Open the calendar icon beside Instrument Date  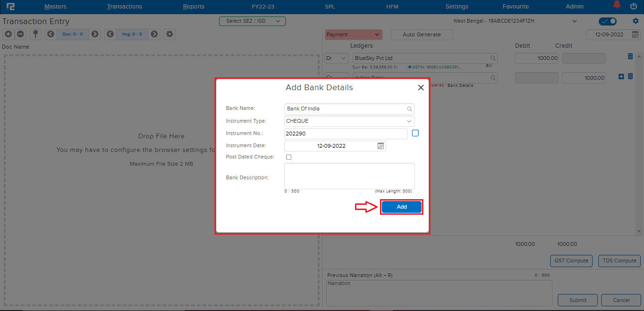tap(380, 146)
